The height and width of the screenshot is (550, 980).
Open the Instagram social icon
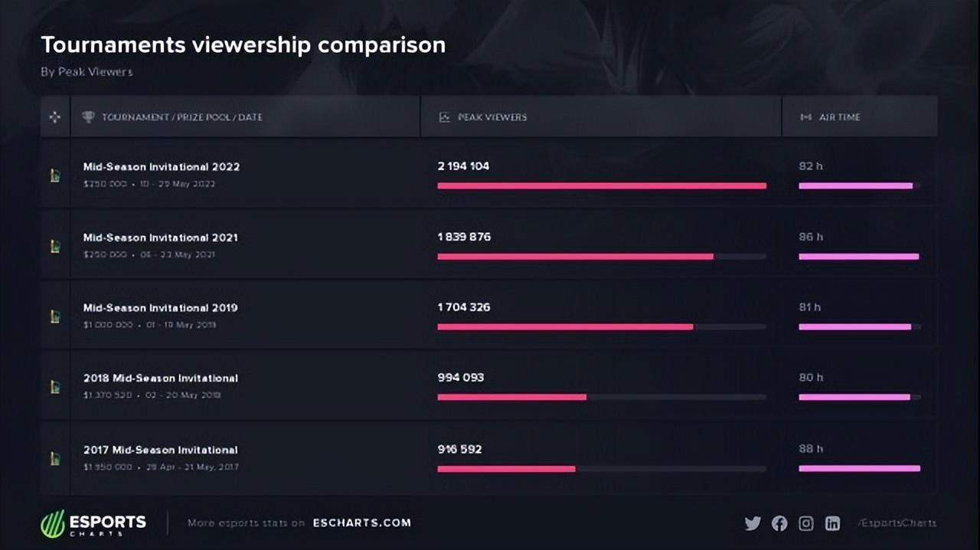[x=806, y=523]
